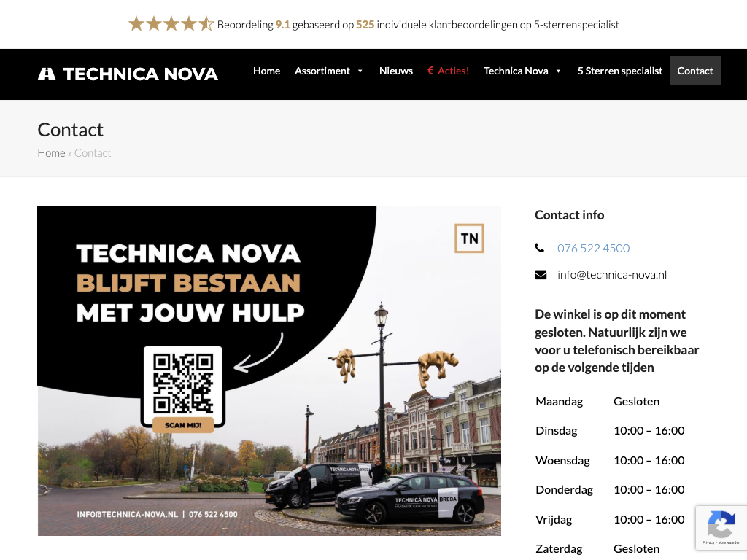Click the Woensdag row label
The height and width of the screenshot is (560, 747).
click(x=562, y=461)
